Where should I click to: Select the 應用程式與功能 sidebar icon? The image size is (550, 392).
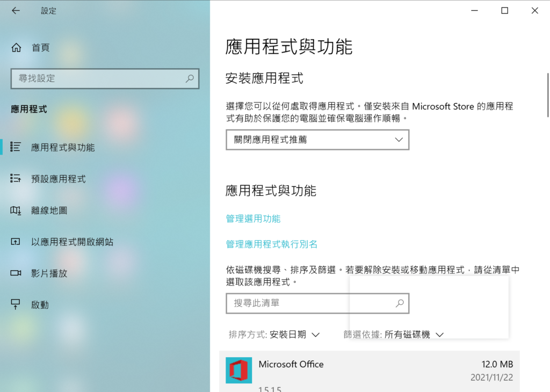point(16,147)
